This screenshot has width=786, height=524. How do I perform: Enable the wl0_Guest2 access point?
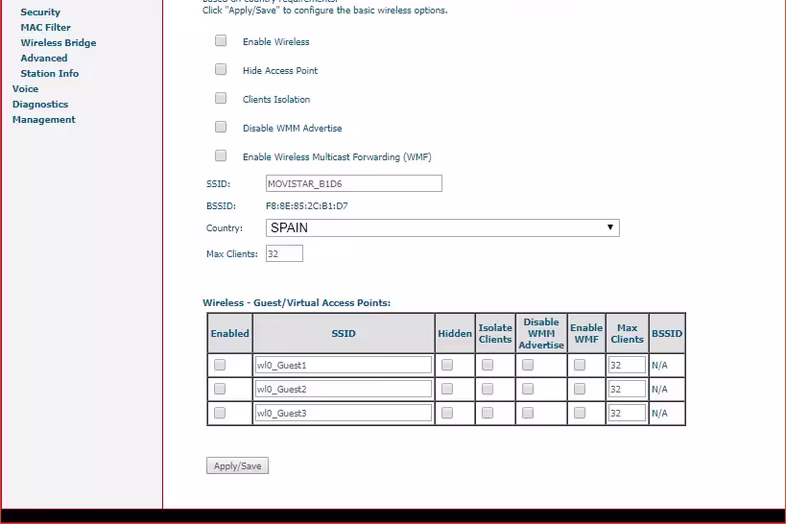220,389
